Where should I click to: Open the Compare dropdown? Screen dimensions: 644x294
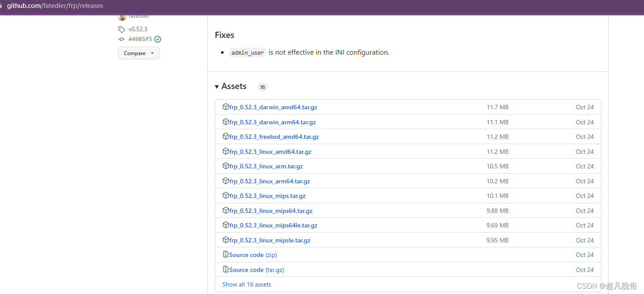[x=139, y=53]
